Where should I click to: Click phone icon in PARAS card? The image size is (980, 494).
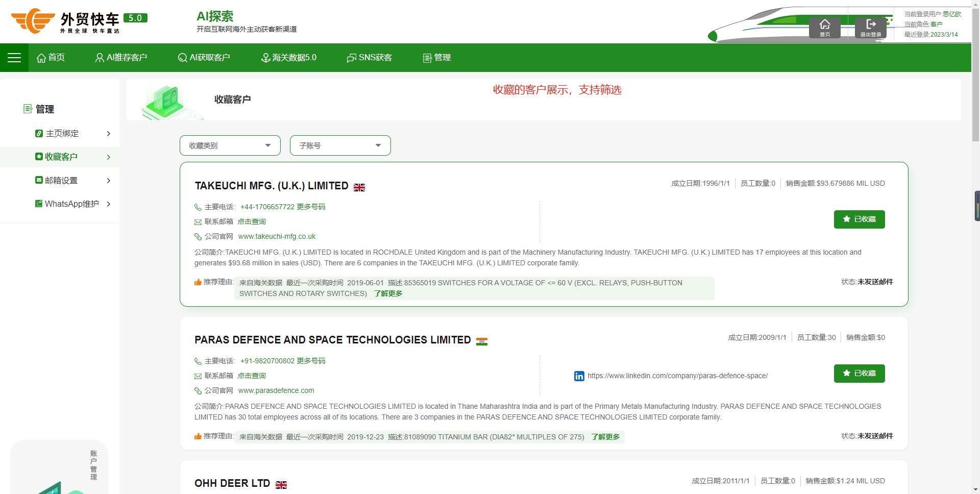point(198,361)
